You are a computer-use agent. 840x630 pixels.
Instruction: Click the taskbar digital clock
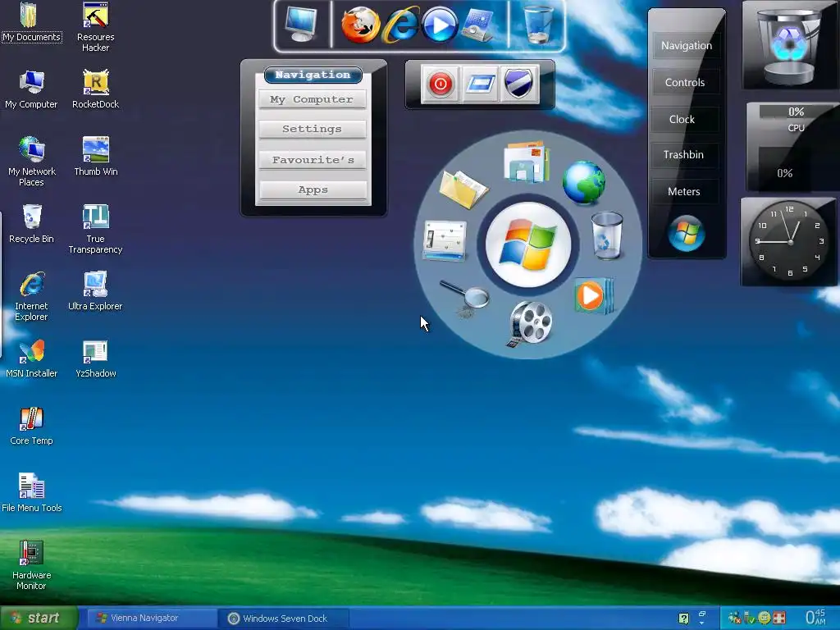coord(816,618)
